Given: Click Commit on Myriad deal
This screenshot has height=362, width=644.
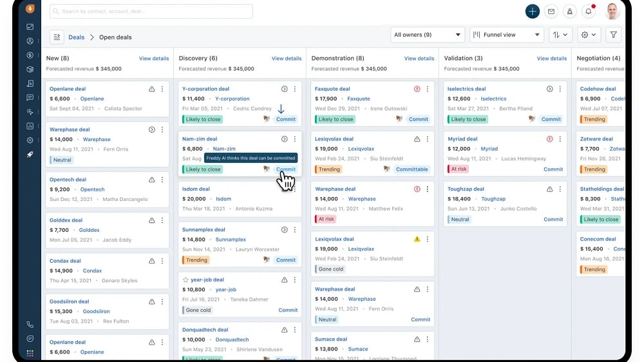Looking at the screenshot, I should pos(553,169).
